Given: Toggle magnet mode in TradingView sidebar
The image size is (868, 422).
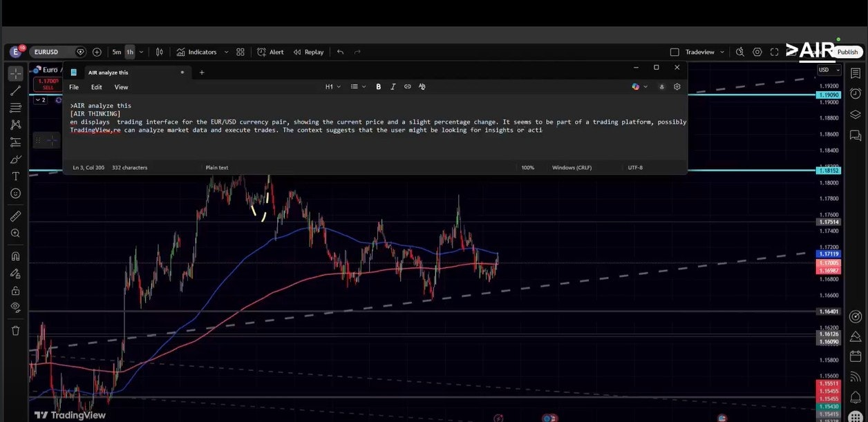Looking at the screenshot, I should (15, 256).
